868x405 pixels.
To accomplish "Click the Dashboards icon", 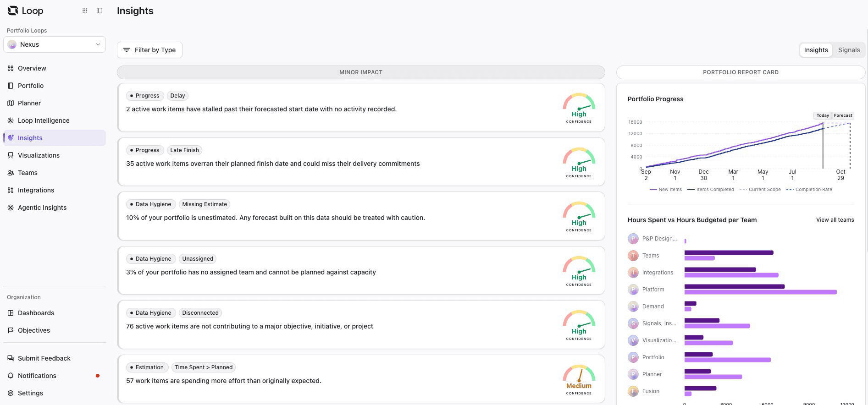I will [11, 313].
